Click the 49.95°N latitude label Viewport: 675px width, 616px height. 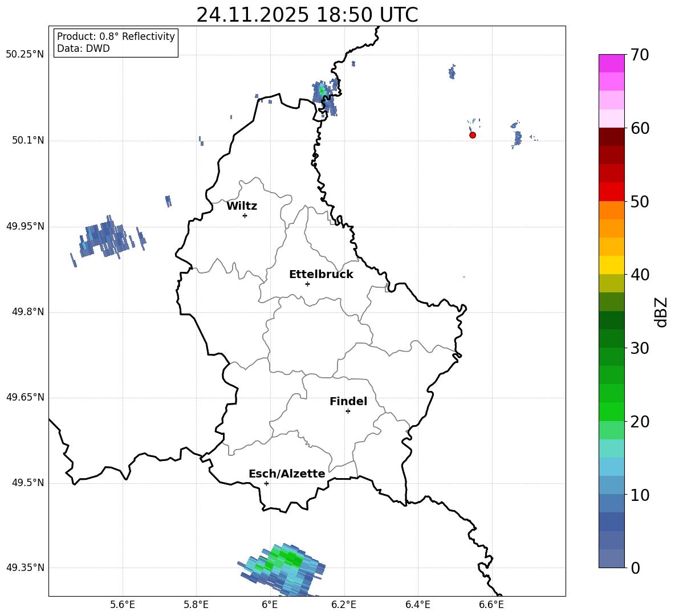click(25, 226)
